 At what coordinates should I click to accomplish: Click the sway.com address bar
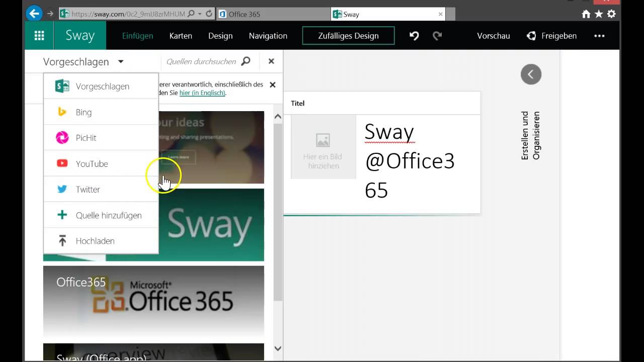point(128,14)
